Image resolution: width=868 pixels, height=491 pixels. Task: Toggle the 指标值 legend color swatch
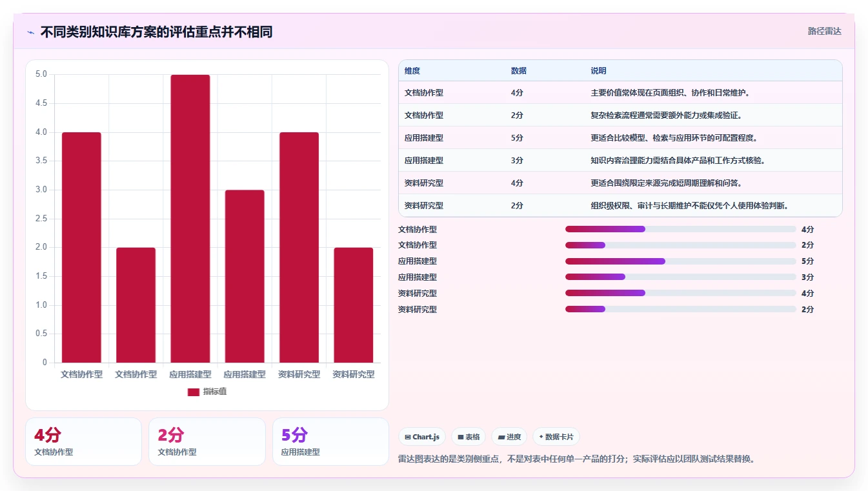(194, 392)
